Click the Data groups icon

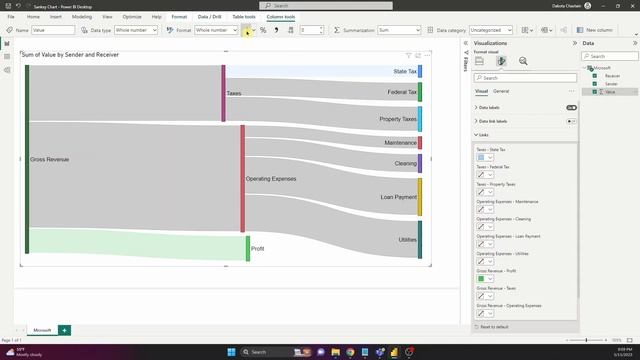coord(544,30)
